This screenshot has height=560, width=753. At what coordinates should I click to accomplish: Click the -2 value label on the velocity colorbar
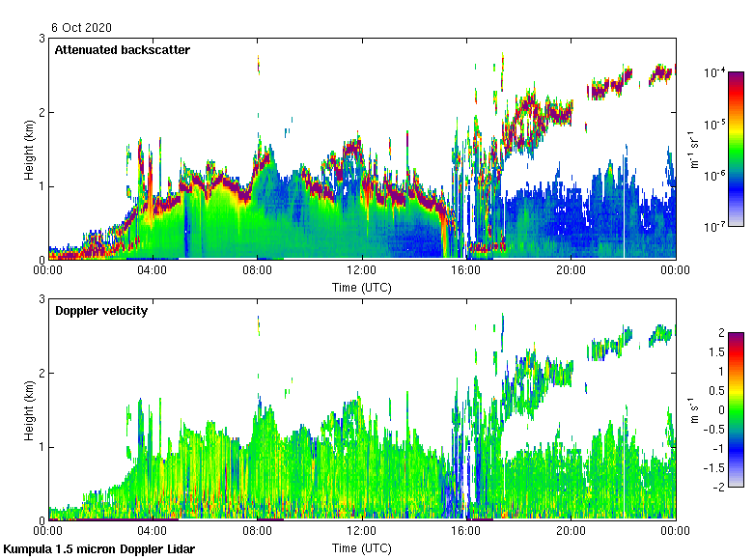click(718, 487)
